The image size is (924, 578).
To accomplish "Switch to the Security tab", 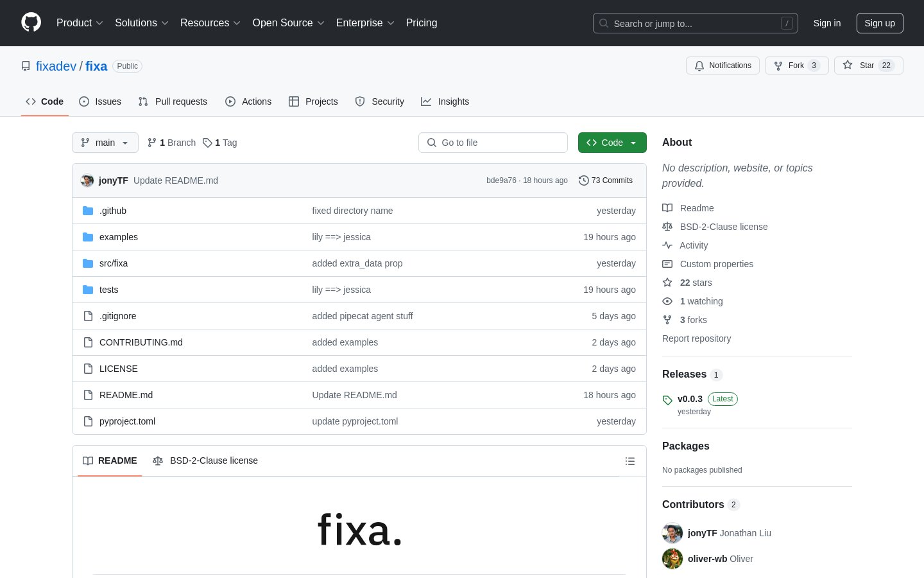I will click(380, 101).
